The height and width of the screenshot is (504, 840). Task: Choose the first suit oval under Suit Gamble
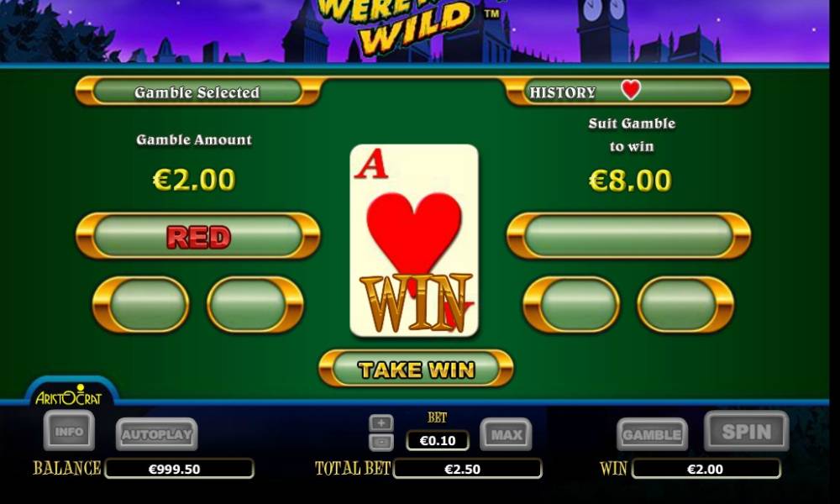[571, 304]
